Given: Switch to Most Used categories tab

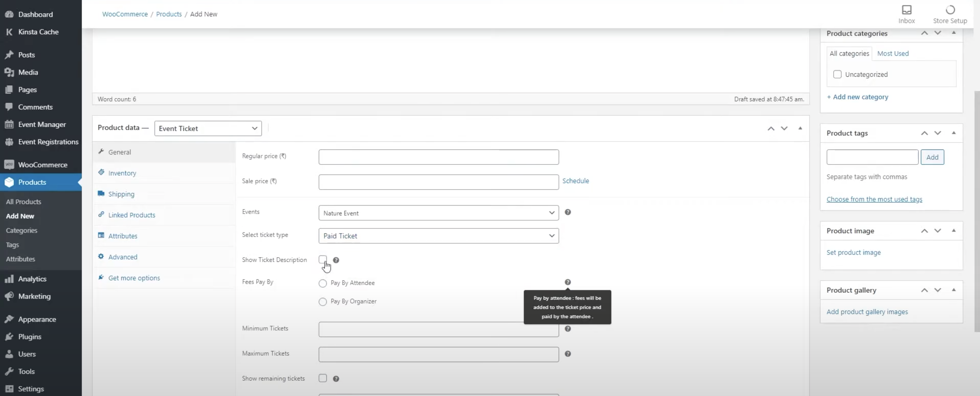Looking at the screenshot, I should (x=893, y=54).
